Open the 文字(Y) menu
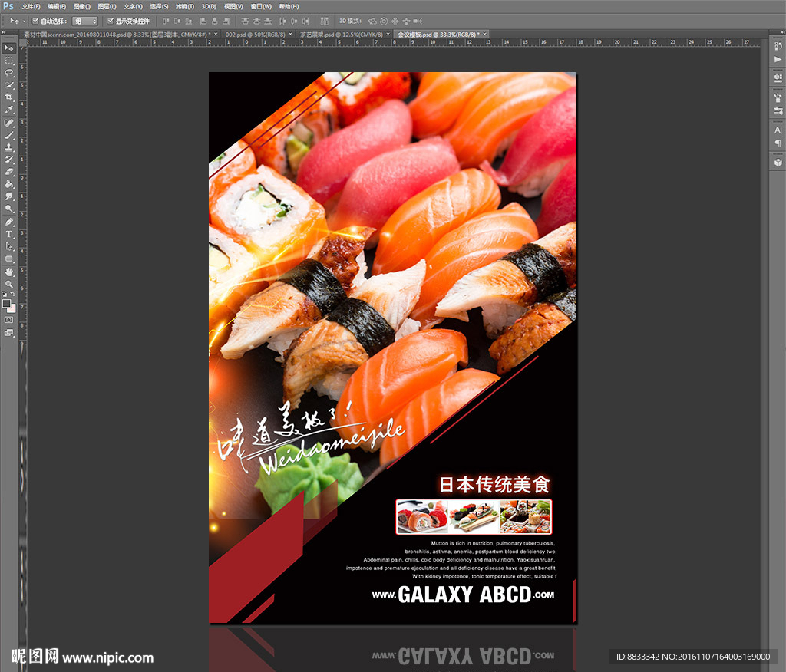 coord(133,6)
